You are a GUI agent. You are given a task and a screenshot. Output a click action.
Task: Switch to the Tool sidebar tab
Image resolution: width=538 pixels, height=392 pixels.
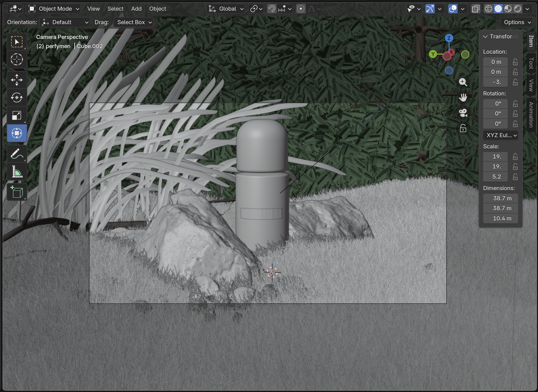(x=531, y=63)
